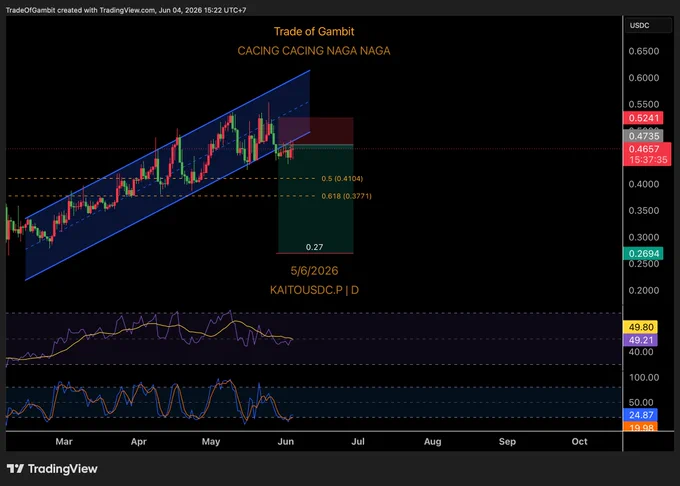Click the KAITOUSDC.P | D symbol annotation

pyautogui.click(x=314, y=290)
